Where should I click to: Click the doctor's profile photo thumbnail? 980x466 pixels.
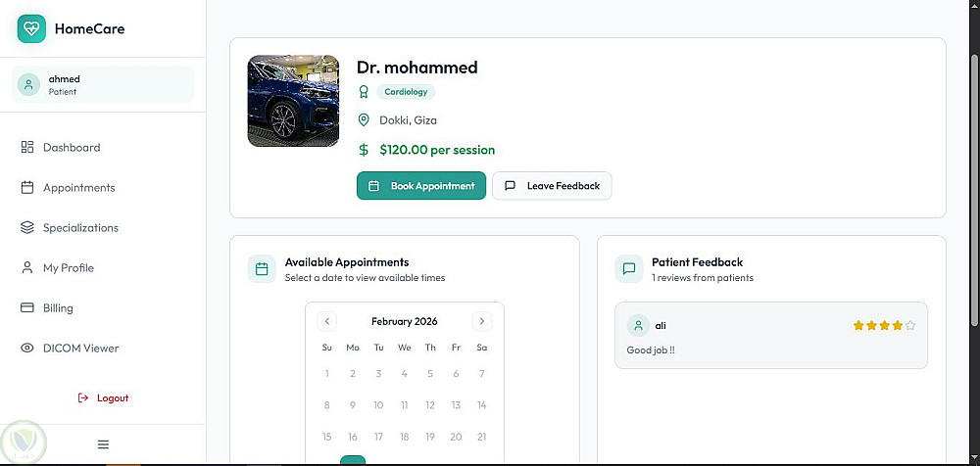click(x=293, y=101)
